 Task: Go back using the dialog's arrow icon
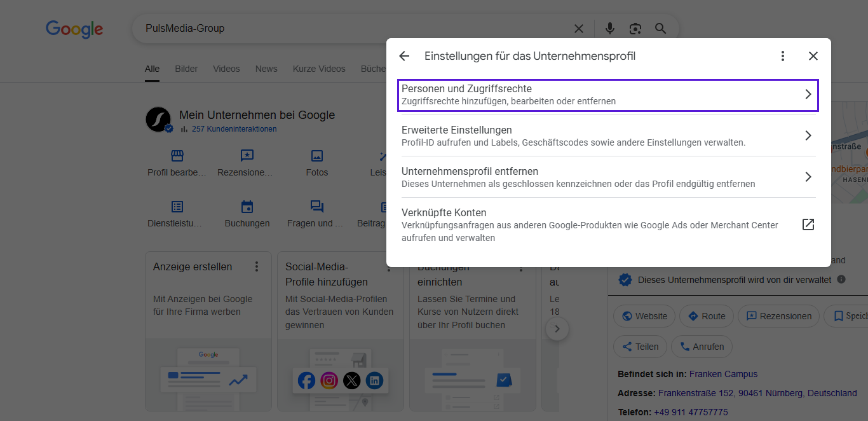point(404,56)
